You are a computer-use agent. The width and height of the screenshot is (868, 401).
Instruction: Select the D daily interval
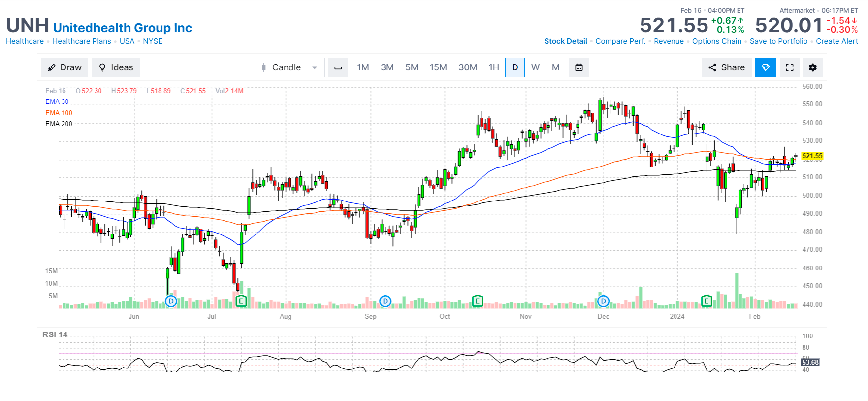click(x=515, y=67)
